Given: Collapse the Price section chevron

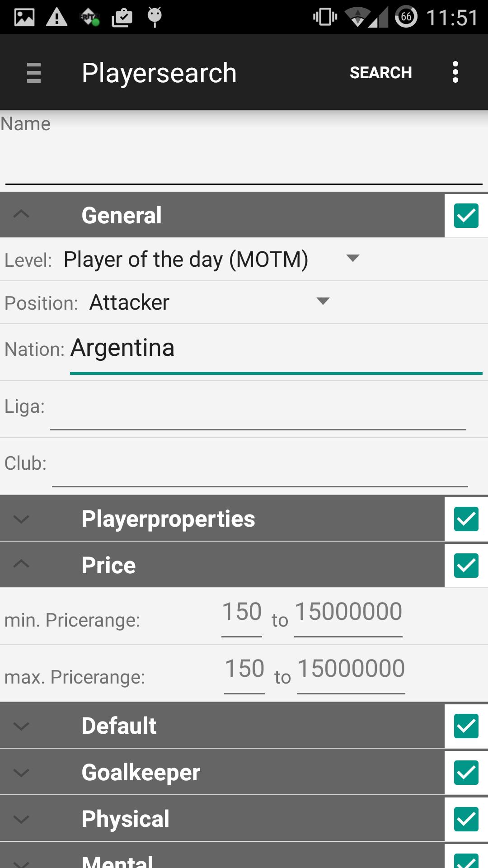Looking at the screenshot, I should click(x=21, y=565).
